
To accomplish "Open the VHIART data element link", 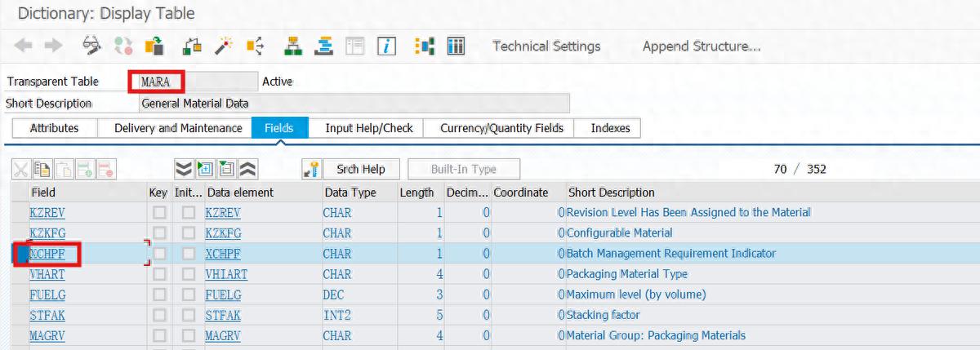I will point(226,274).
